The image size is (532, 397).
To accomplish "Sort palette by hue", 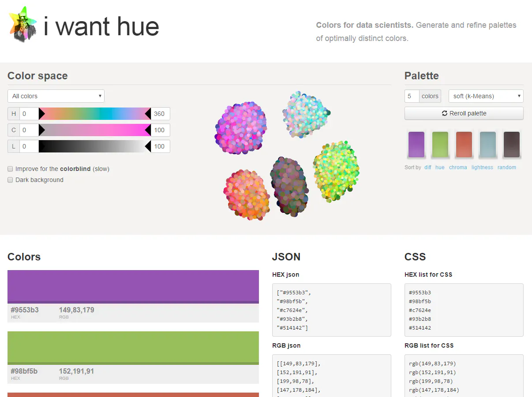I will click(440, 167).
